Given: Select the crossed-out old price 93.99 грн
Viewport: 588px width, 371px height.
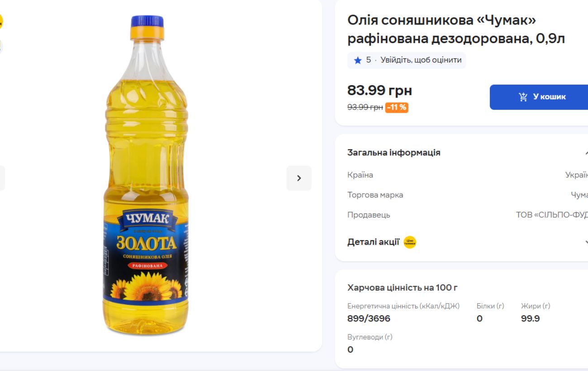Looking at the screenshot, I should 364,108.
